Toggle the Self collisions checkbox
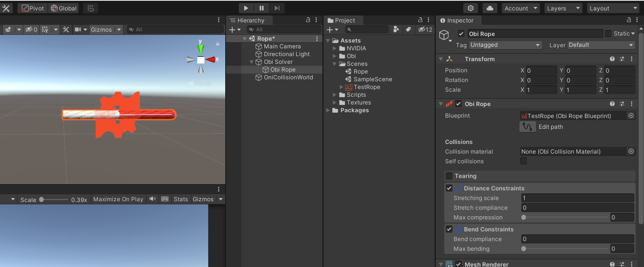This screenshot has height=267, width=644. click(x=523, y=161)
